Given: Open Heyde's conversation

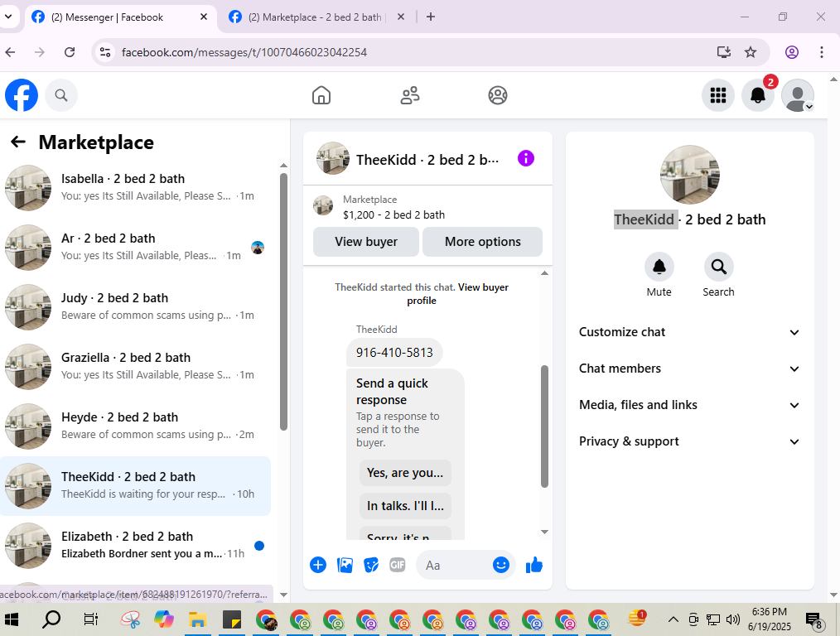Looking at the screenshot, I should (136, 426).
